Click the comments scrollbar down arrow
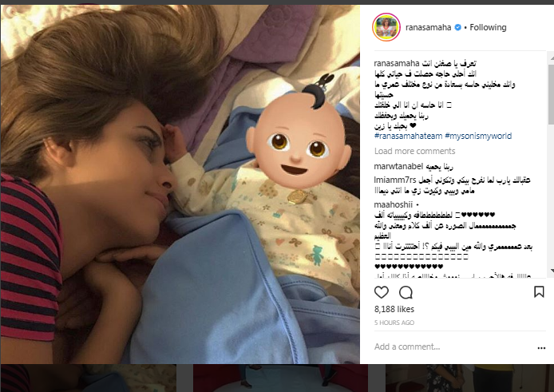 [x=551, y=271]
